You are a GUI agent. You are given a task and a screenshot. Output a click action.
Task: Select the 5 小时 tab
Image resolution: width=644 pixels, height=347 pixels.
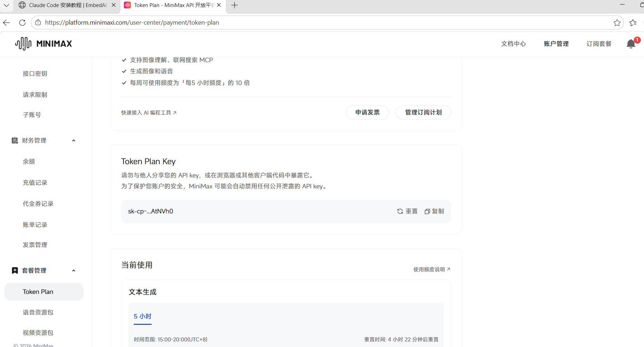click(143, 316)
